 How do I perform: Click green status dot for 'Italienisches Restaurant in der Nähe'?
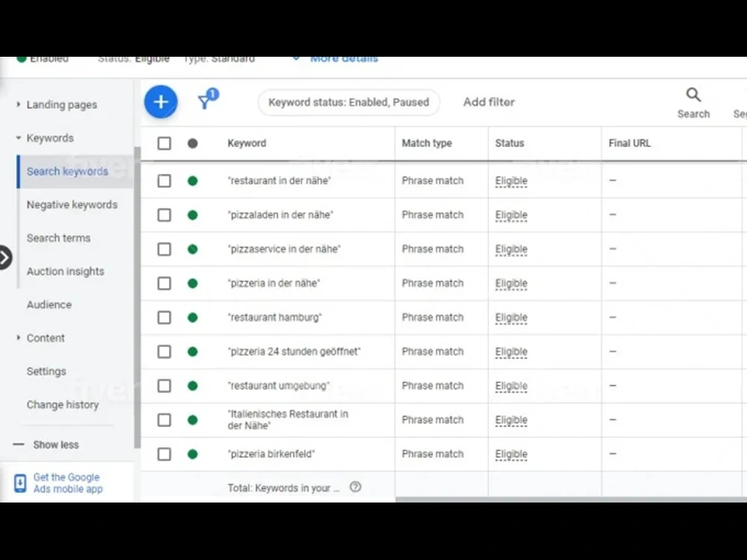tap(193, 420)
